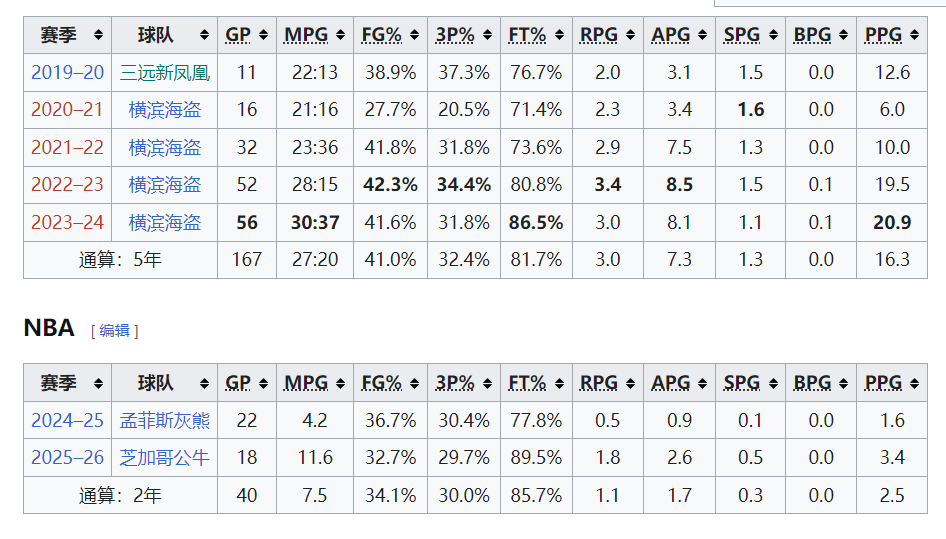Screen dimensions: 946x539
Task: Sort first table by FG% sort arrows
Action: tap(414, 35)
